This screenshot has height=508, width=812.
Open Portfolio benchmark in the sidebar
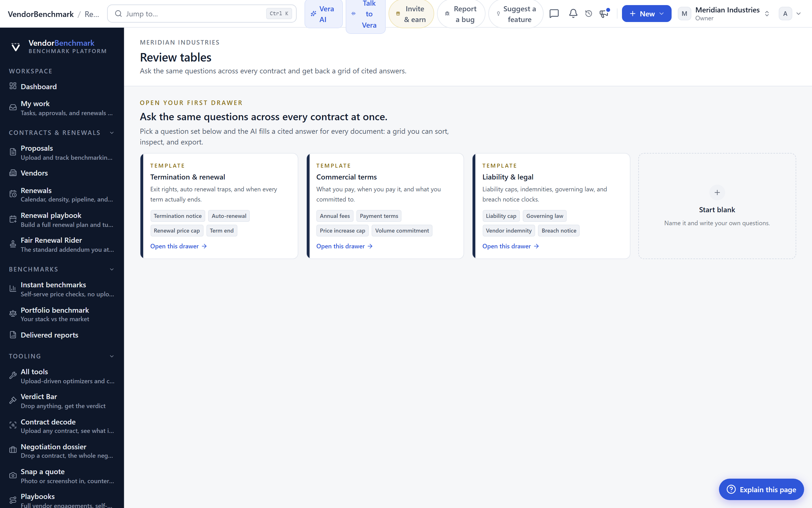pos(62,314)
